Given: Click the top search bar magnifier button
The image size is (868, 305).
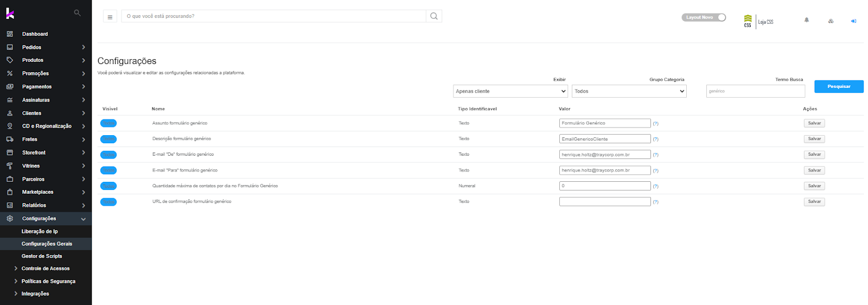Looking at the screenshot, I should 434,16.
